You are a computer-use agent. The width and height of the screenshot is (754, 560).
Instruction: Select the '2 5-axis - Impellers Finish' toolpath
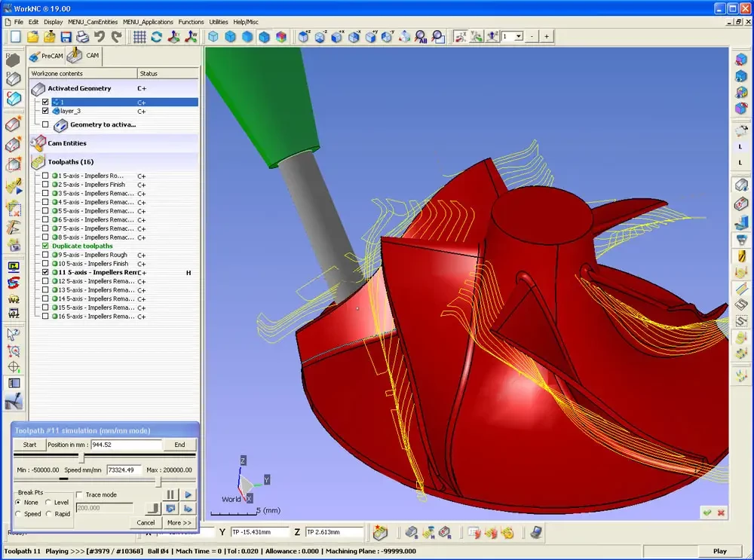[x=91, y=185]
